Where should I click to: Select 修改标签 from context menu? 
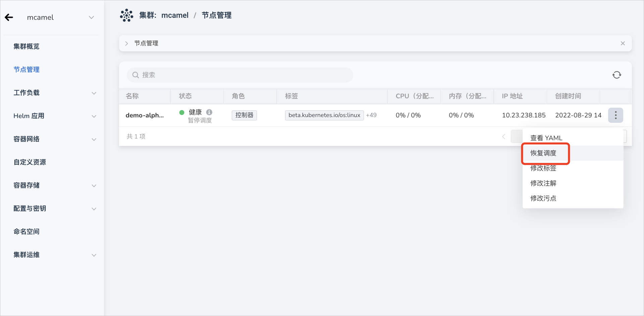573,168
